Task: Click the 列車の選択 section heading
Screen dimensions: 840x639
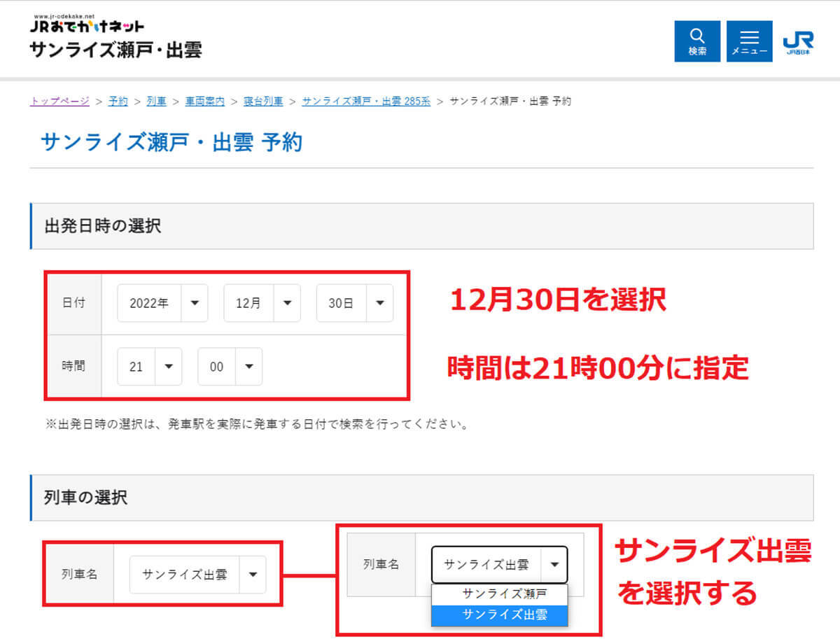Action: (x=85, y=498)
